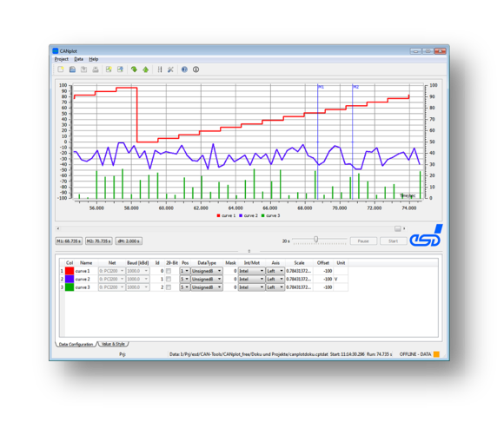Click the M1 marker line in the plot
The height and width of the screenshot is (422, 504).
[x=317, y=142]
